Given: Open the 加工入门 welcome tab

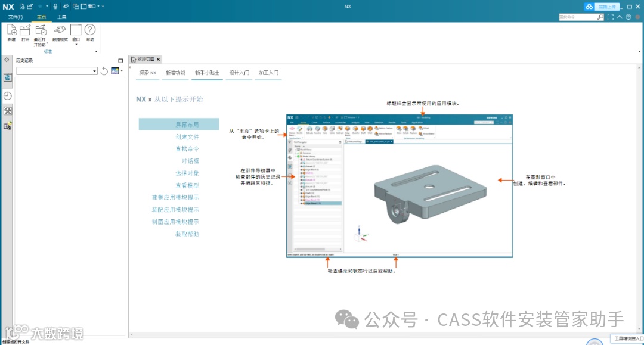Looking at the screenshot, I should pyautogui.click(x=268, y=73).
